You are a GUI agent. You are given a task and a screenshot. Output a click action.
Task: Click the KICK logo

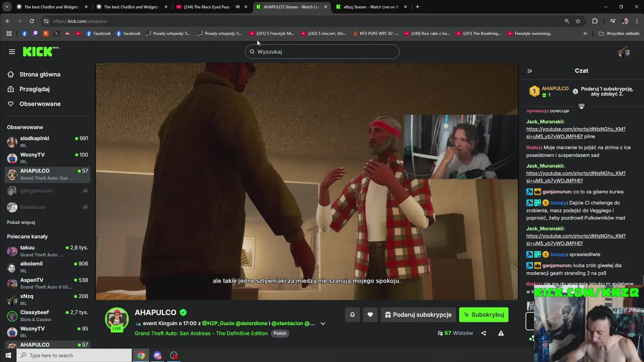41,51
